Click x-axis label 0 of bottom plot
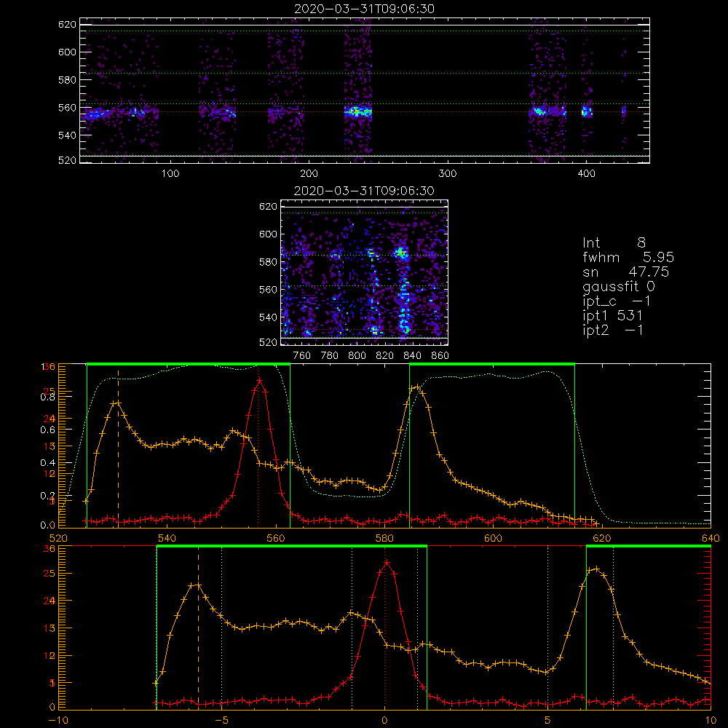Screen dimensions: 728x728 384,721
